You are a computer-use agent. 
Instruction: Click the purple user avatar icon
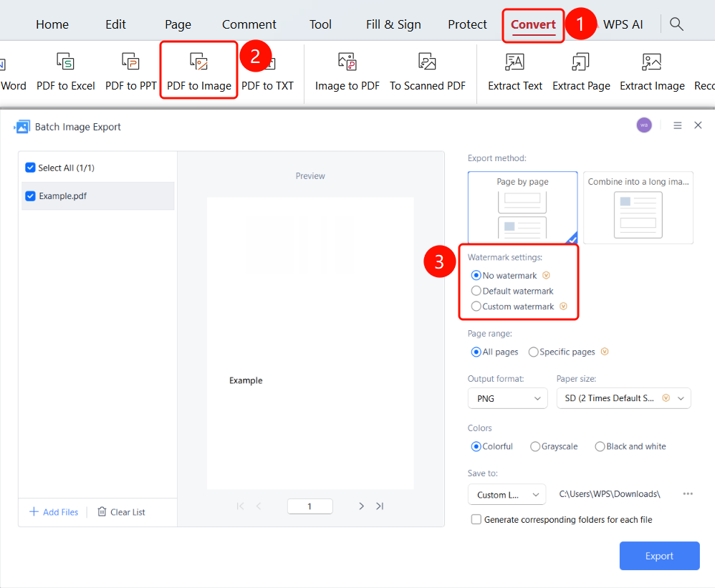point(644,125)
